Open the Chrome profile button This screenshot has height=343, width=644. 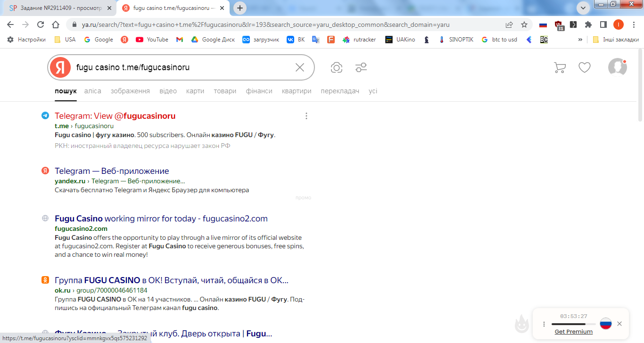tap(619, 24)
